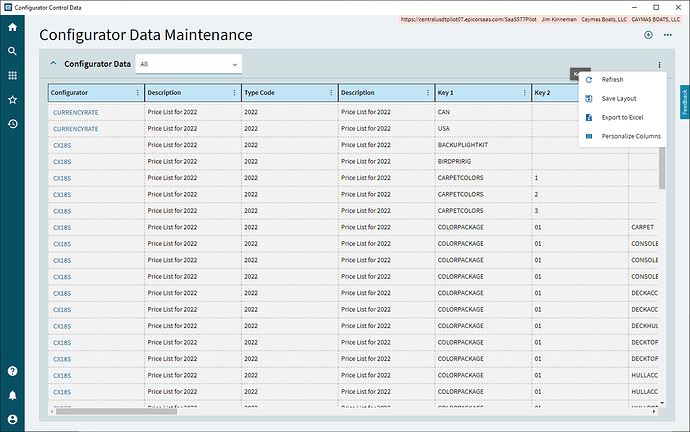Screen dimensions: 690x432
Task: Open the 'All' filter dropdown
Action: 190,64
